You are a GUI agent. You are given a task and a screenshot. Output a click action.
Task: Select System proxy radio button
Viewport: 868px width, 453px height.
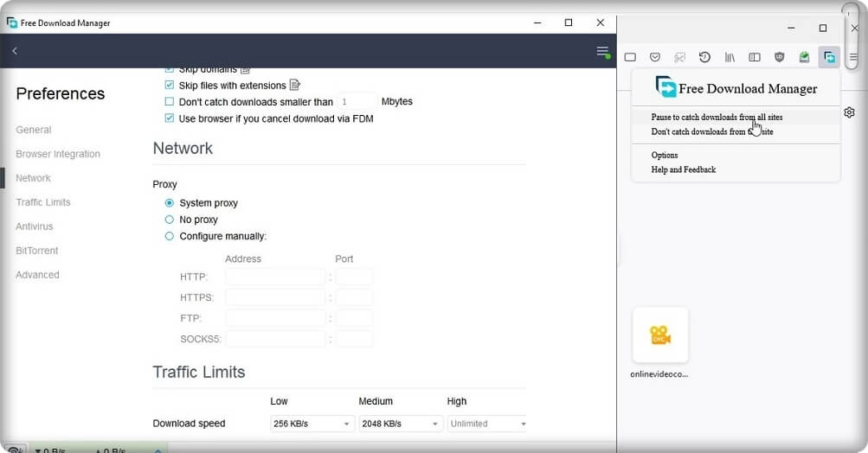point(170,203)
